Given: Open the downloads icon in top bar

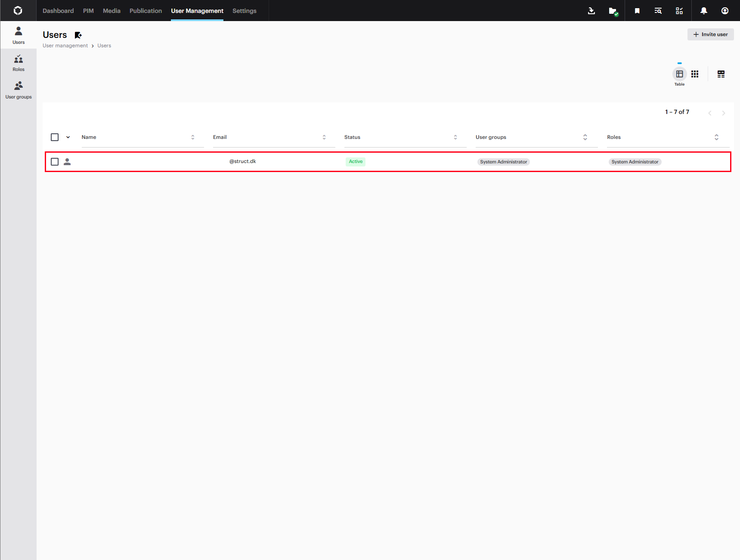Looking at the screenshot, I should point(591,11).
